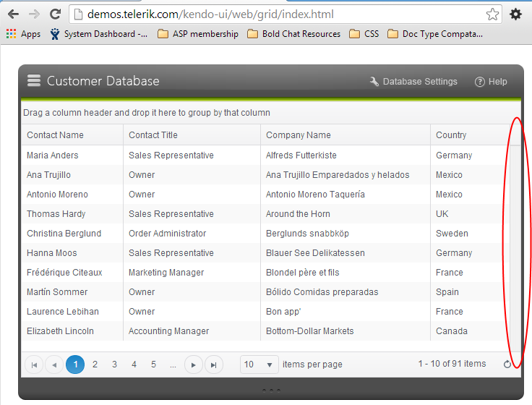Image resolution: width=532 pixels, height=405 pixels.
Task: Show more pages via the ellipsis link
Action: [x=173, y=364]
